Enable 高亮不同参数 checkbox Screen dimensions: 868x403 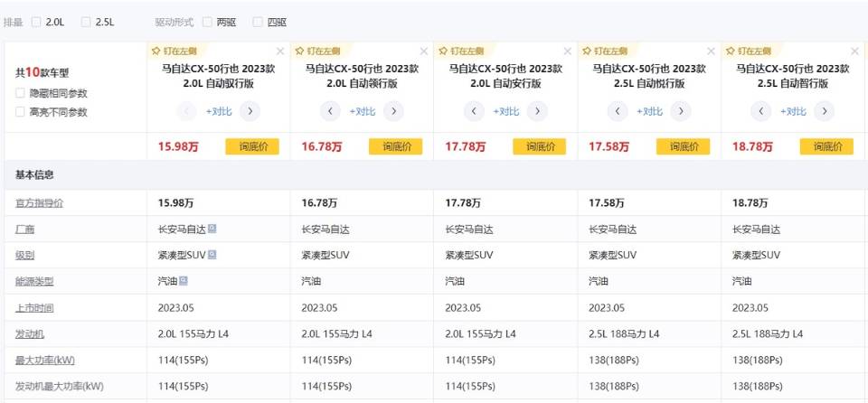21,112
